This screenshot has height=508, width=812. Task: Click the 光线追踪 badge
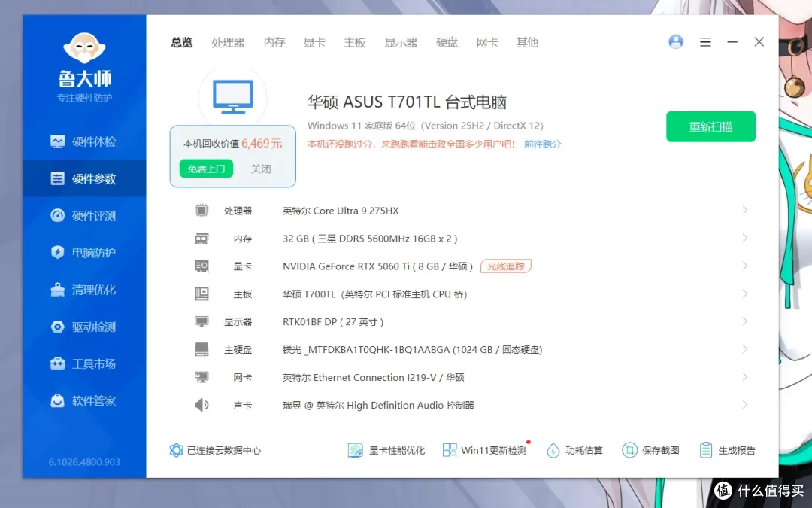[506, 266]
